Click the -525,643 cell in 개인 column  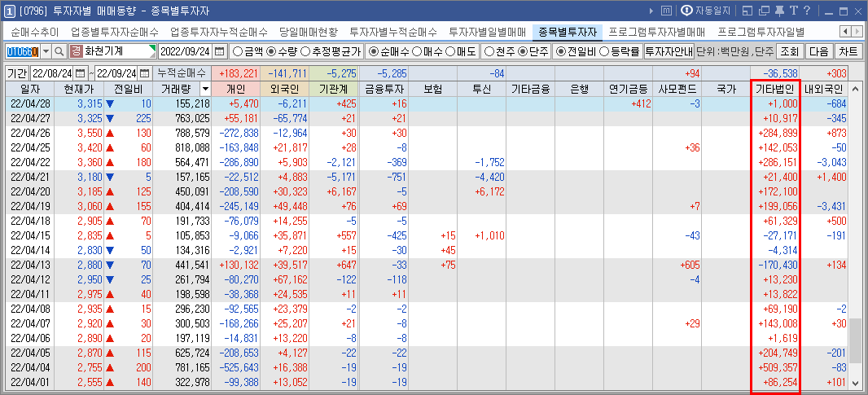[x=236, y=367]
